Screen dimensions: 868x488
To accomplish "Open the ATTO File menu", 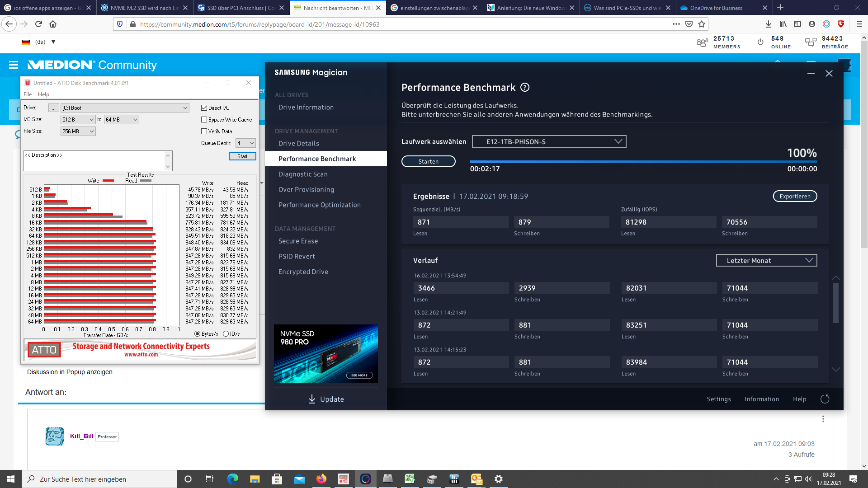I will (x=28, y=94).
